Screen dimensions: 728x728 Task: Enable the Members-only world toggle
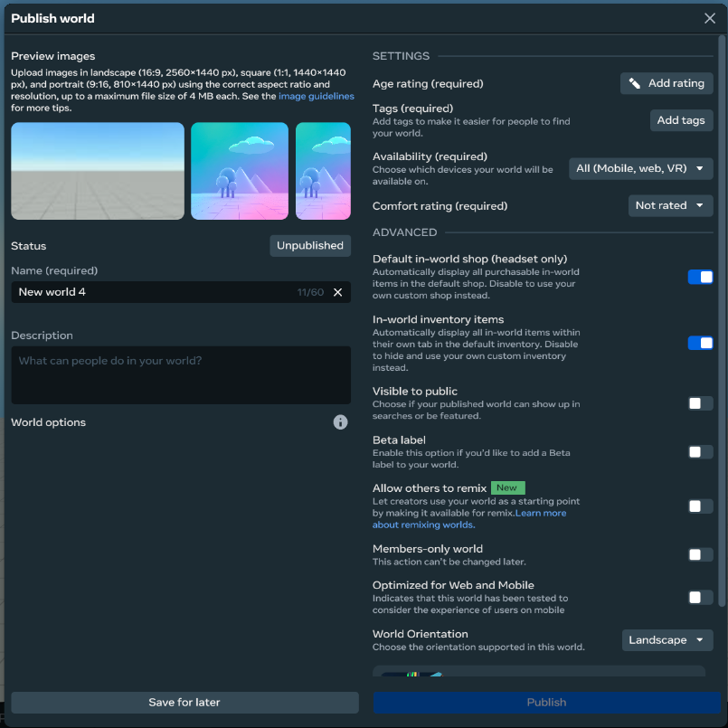700,554
